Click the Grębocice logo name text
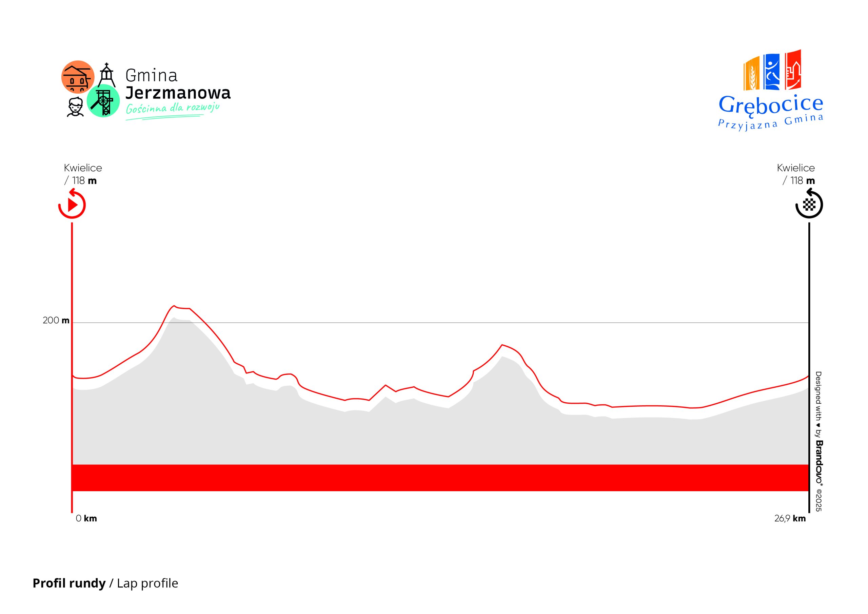The width and height of the screenshot is (868, 614). pyautogui.click(x=771, y=105)
